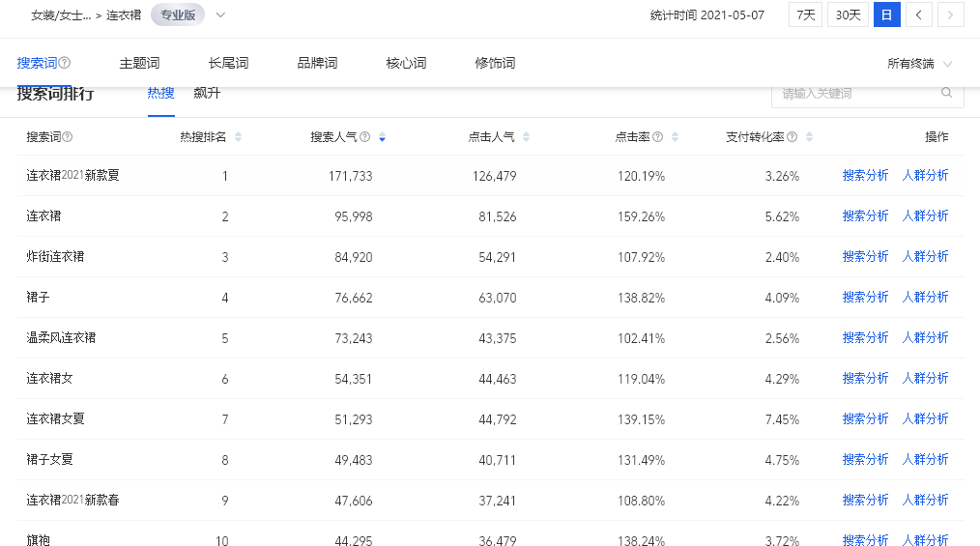The width and height of the screenshot is (980, 546).
Task: Switch to the 长尾词 tab
Action: pos(228,63)
